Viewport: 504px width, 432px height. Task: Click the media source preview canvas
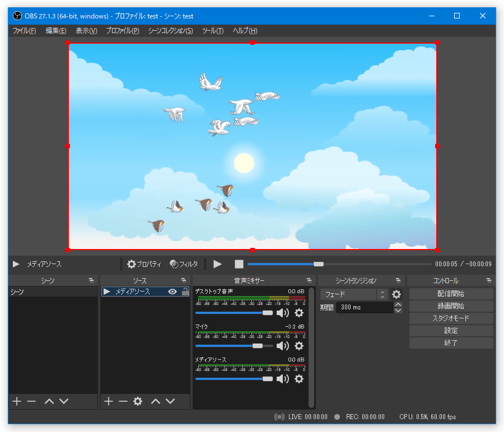click(253, 146)
